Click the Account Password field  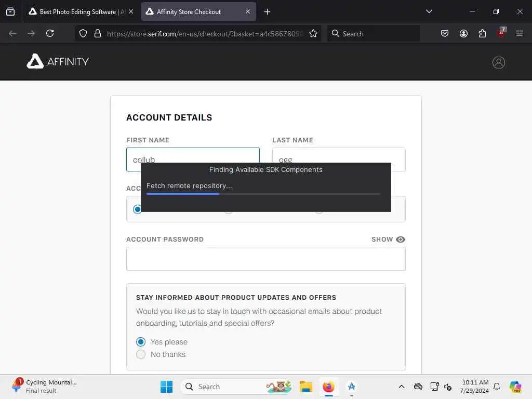click(x=265, y=259)
